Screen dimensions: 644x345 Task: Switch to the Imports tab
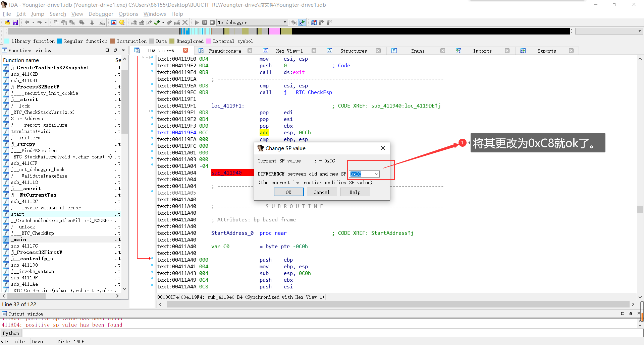tap(482, 51)
